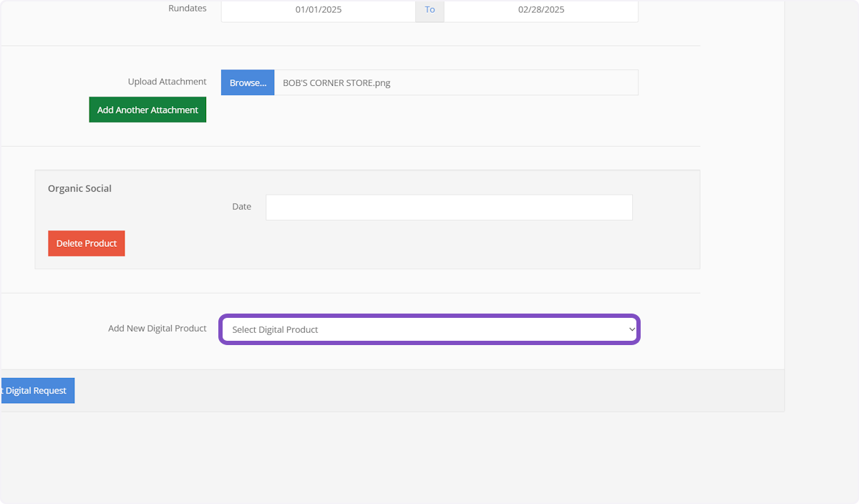Click the footer bar right of Digital Request

429,390
